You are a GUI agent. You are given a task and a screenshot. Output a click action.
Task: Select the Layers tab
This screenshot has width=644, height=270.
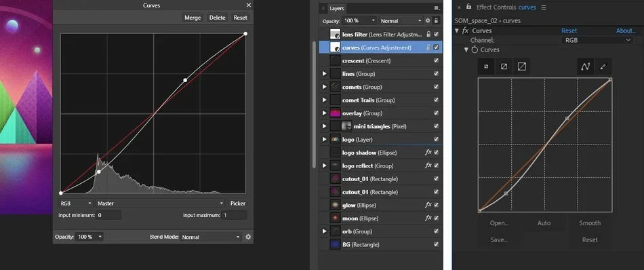pos(337,8)
